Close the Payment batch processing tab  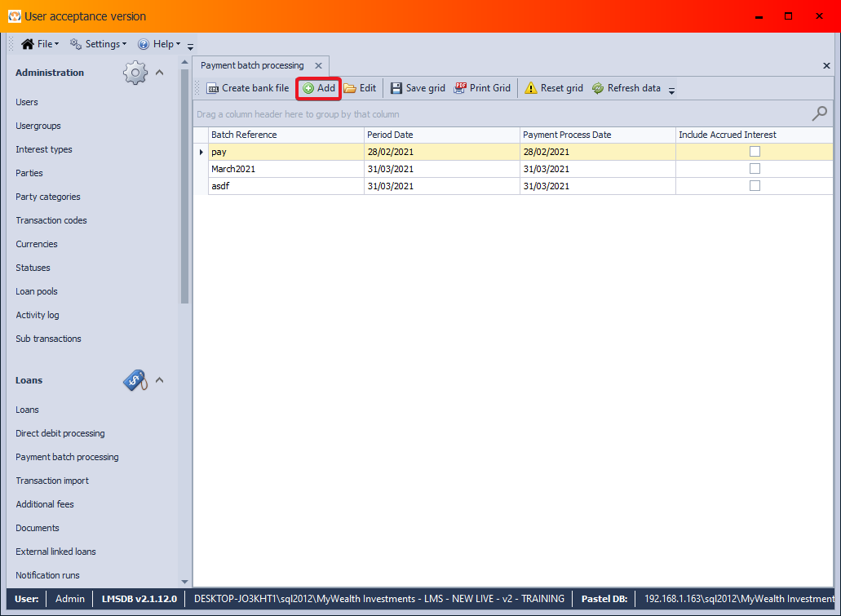pyautogui.click(x=318, y=66)
